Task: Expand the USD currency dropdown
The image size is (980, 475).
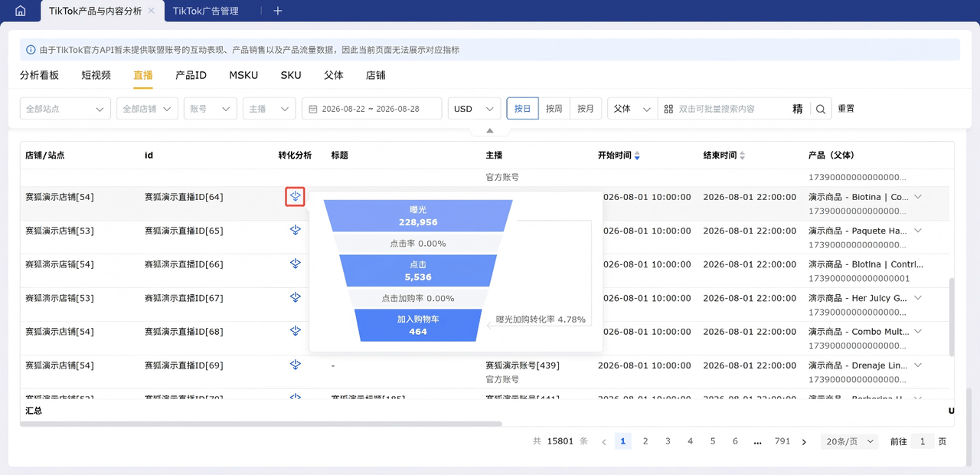Action: point(474,109)
